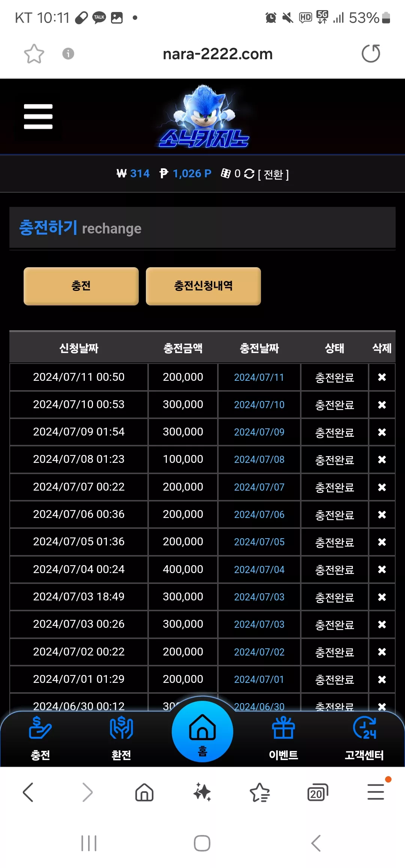
Task: Open the 충전 recharge tab button
Action: click(x=81, y=286)
